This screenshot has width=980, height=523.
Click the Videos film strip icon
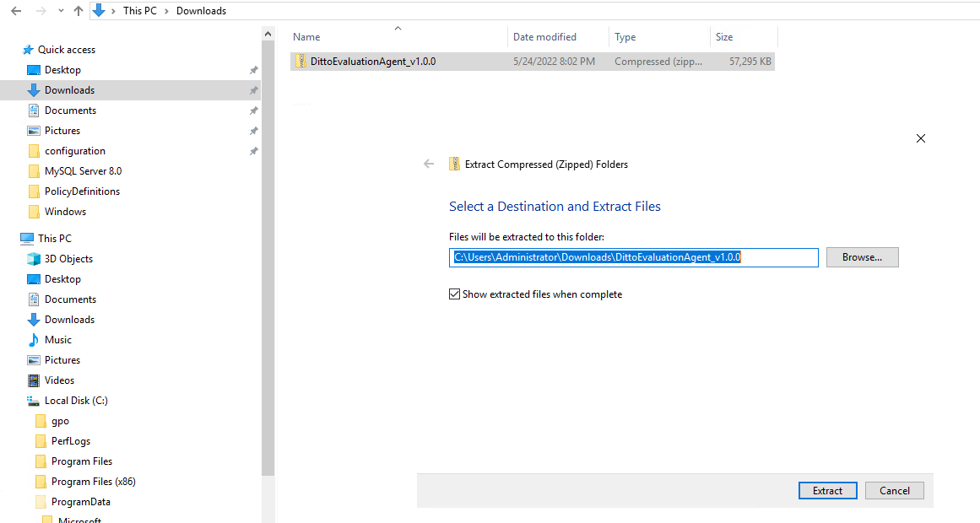(34, 380)
